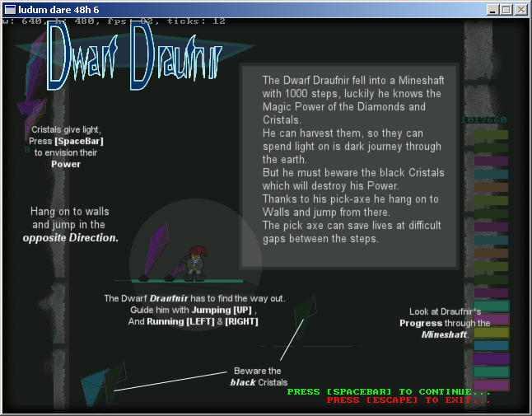Click the top olive-green bar in progress column

tap(491, 135)
